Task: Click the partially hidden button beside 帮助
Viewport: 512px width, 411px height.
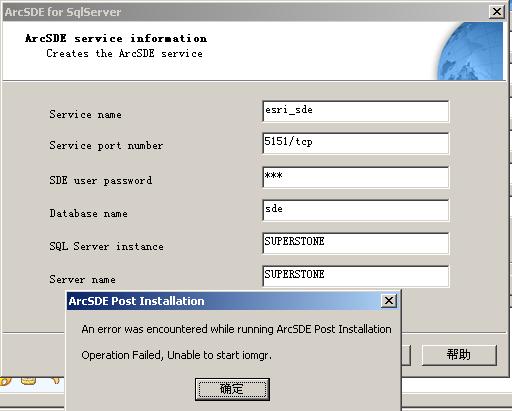Action: coord(406,355)
